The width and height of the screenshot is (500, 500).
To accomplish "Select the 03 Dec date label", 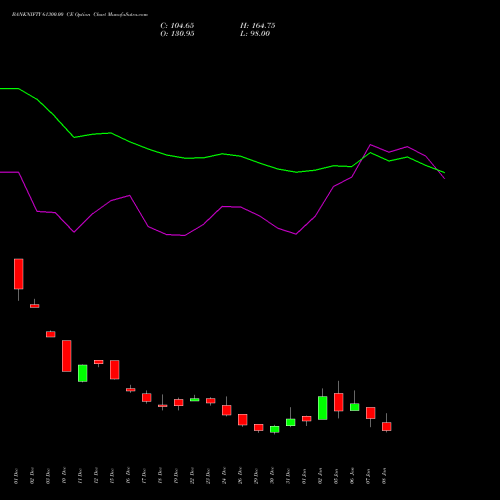I will tap(48, 476).
